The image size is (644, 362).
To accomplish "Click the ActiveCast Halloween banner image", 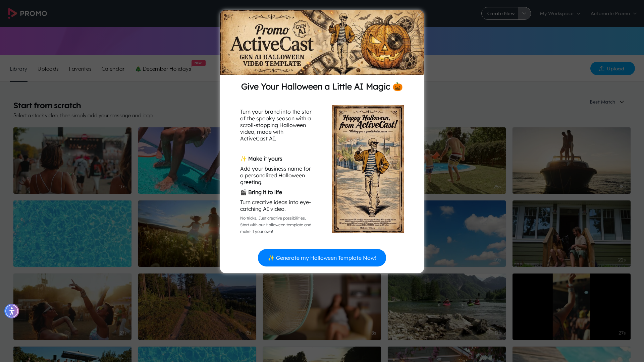I will tap(322, 42).
